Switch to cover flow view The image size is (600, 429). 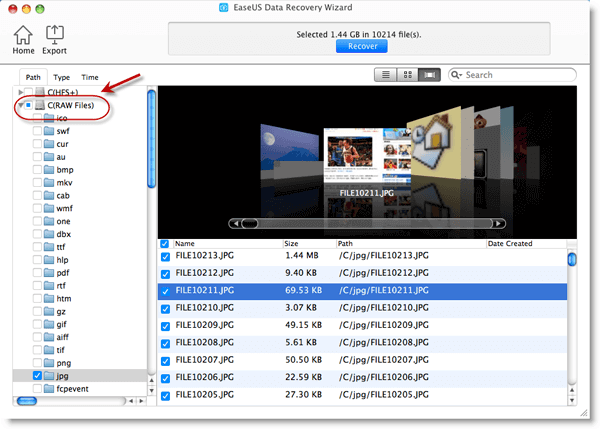(x=429, y=75)
